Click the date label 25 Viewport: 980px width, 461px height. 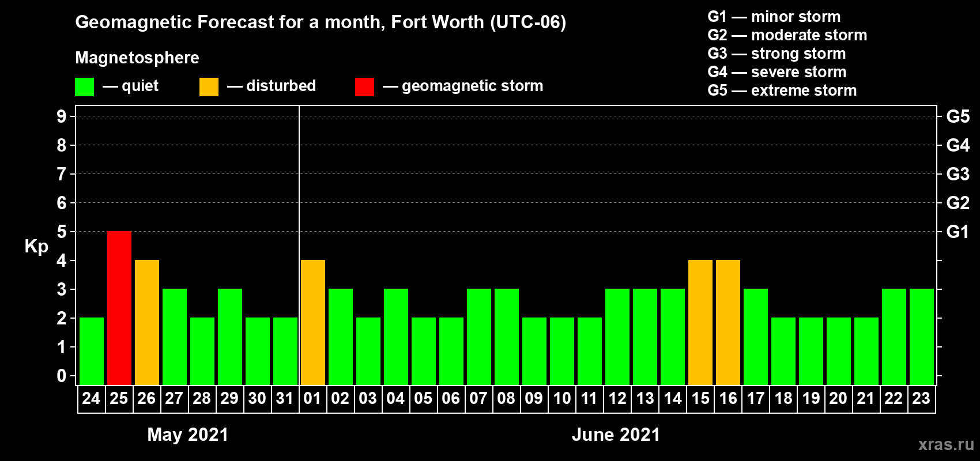119,398
